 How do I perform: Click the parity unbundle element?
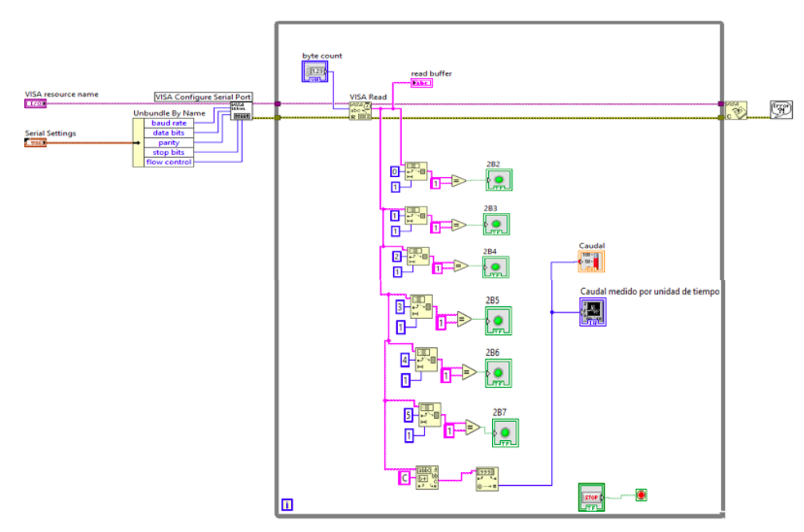[168, 143]
